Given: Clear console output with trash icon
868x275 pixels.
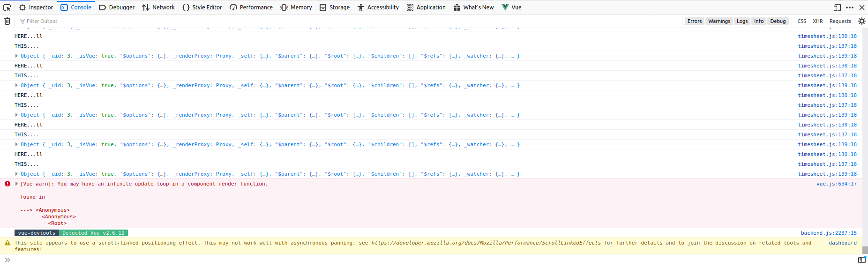Looking at the screenshot, I should pos(7,21).
